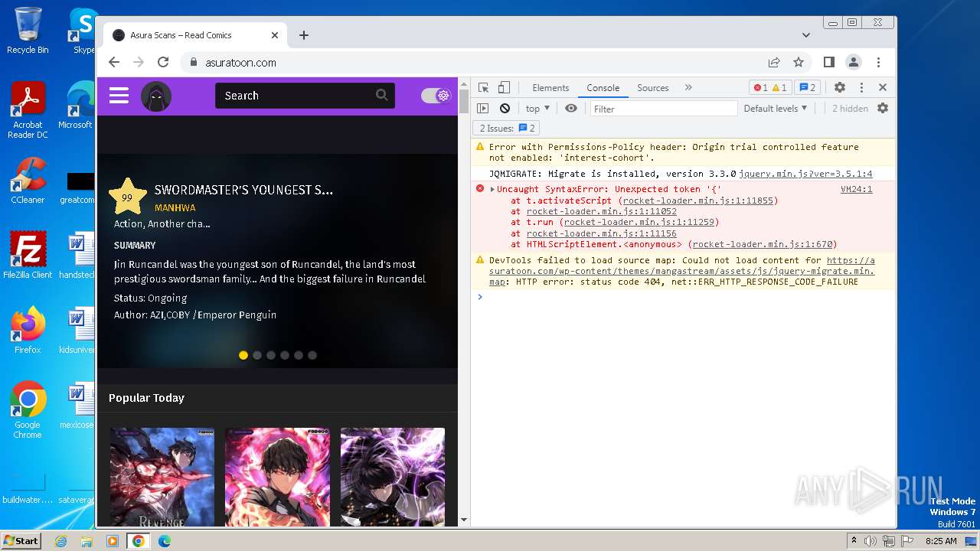Open the VM24:1 source link
This screenshot has width=980, height=551.
tap(856, 189)
